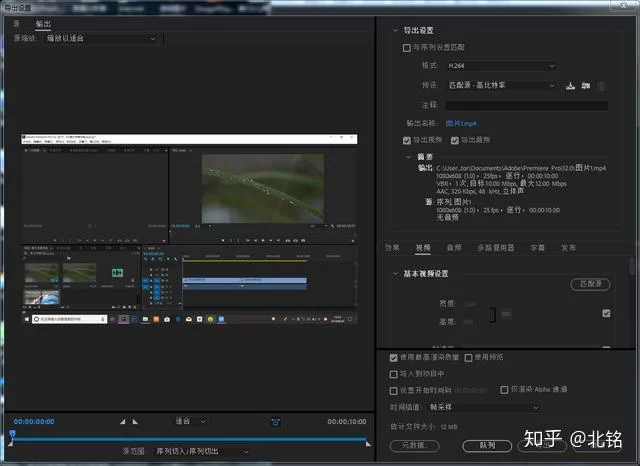Toggle 使用最高渲染质量 checkbox
Viewport: 640px width, 466px height.
(393, 357)
